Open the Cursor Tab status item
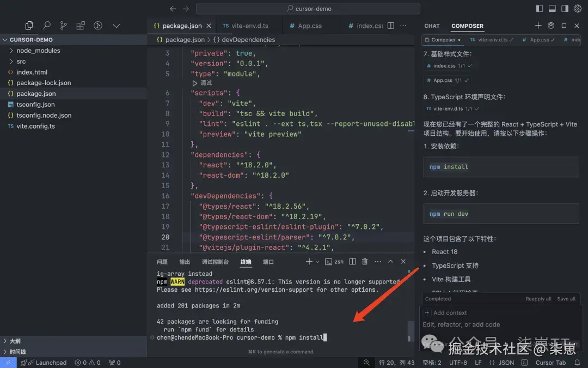 (x=550, y=363)
